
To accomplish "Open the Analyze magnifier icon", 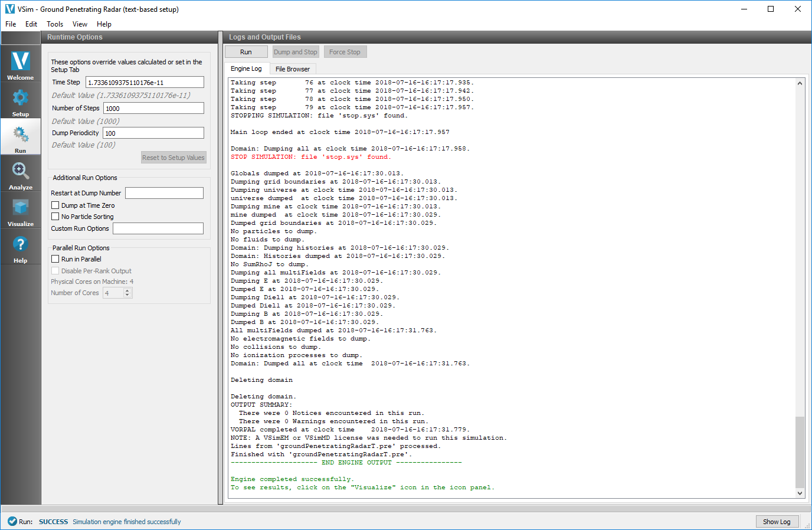I will [x=21, y=175].
